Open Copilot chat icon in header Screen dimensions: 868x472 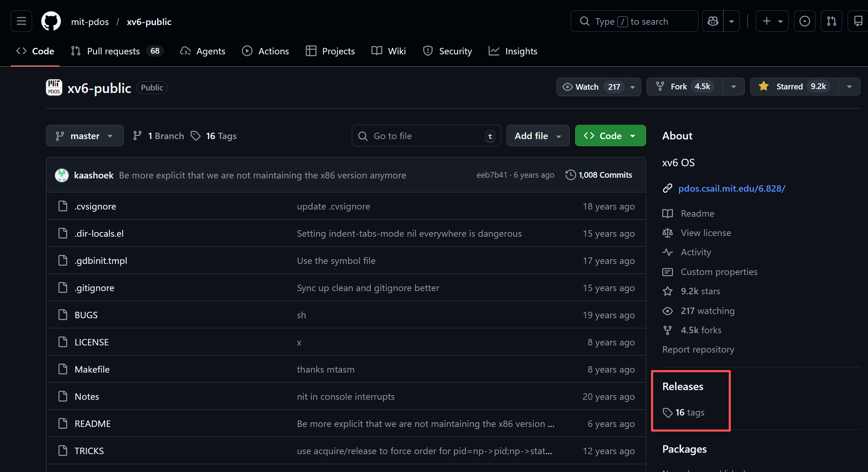click(x=713, y=21)
